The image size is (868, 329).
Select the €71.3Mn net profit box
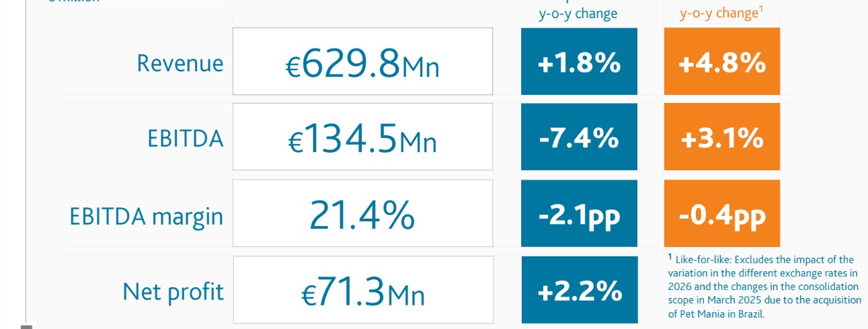[x=362, y=290]
